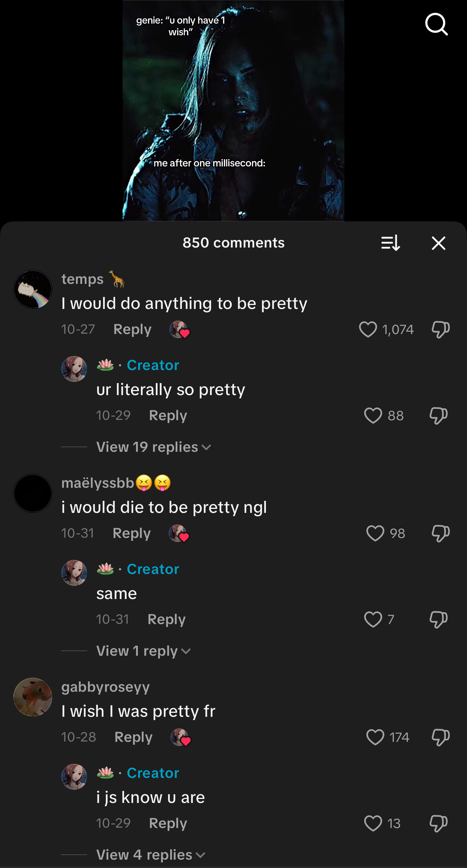The image size is (467, 868).
Task: Like the creator's 'i js know u are' reply
Action: [373, 823]
